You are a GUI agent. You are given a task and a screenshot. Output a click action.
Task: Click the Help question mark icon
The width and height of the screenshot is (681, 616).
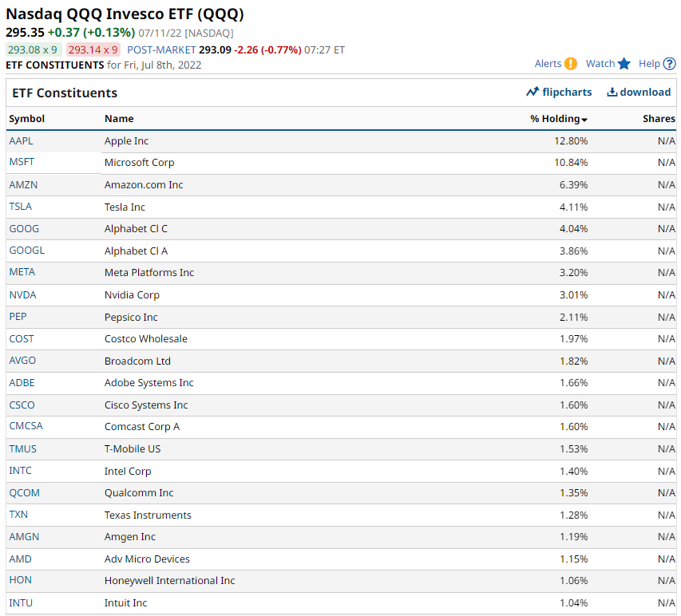670,64
